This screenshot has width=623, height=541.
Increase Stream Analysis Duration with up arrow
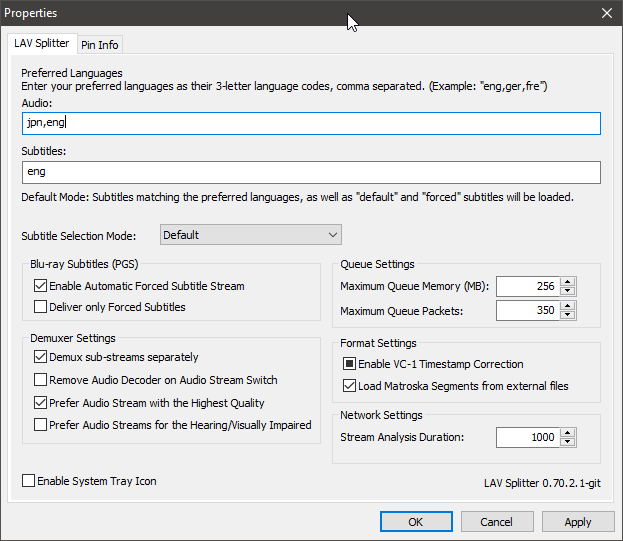568,432
